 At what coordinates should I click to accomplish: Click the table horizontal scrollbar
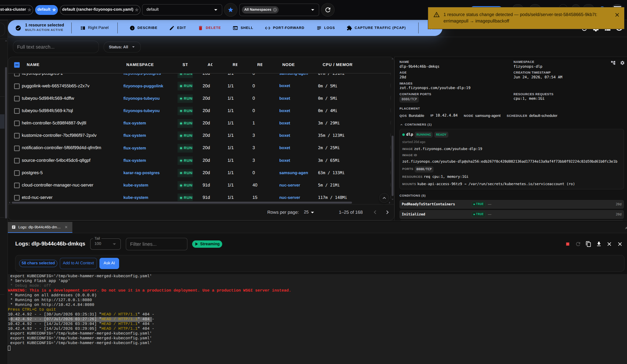pos(182,203)
